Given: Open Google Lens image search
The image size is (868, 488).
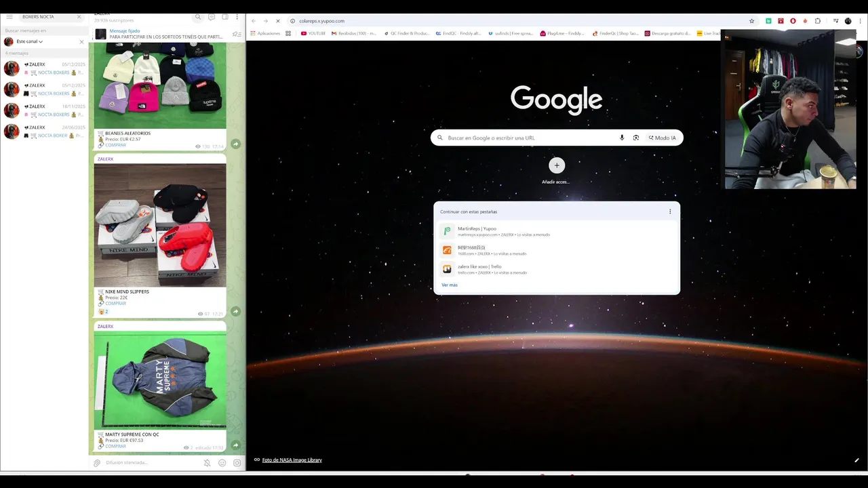Looking at the screenshot, I should pyautogui.click(x=636, y=138).
